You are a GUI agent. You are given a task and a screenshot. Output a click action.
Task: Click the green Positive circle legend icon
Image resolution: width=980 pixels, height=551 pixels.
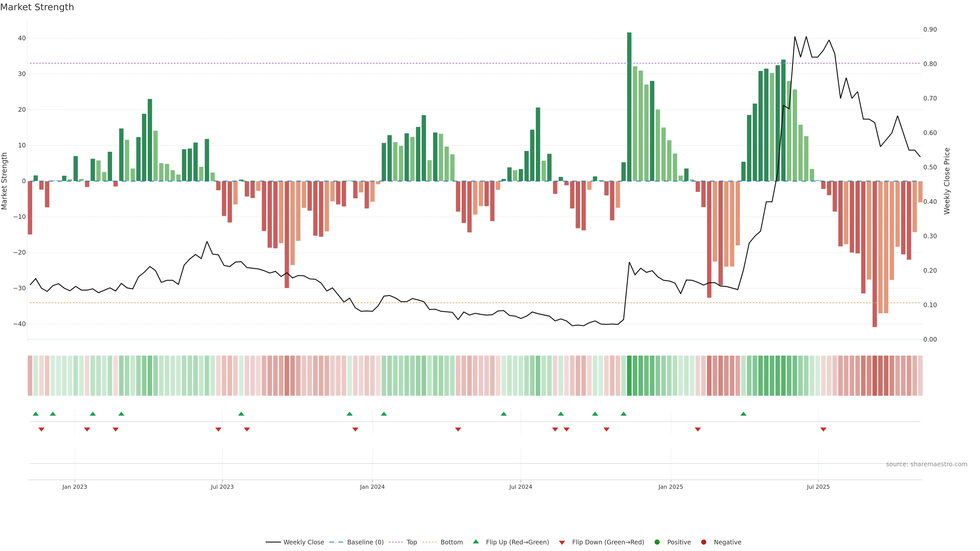click(657, 542)
